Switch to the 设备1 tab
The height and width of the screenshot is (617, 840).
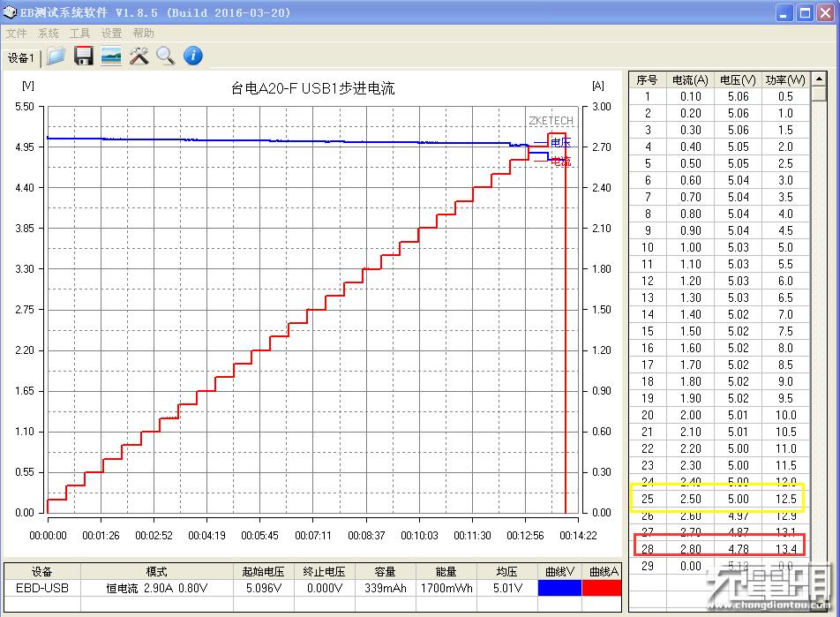point(21,58)
